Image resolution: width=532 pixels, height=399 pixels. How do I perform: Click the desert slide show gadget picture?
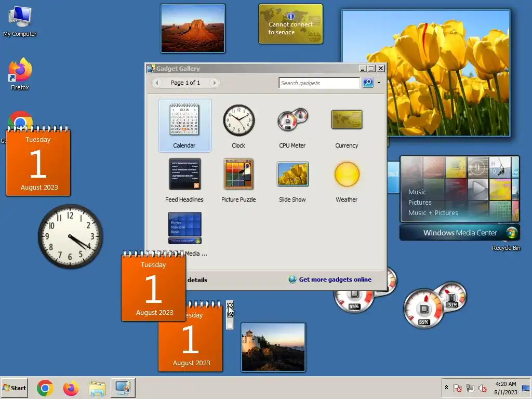(x=193, y=29)
